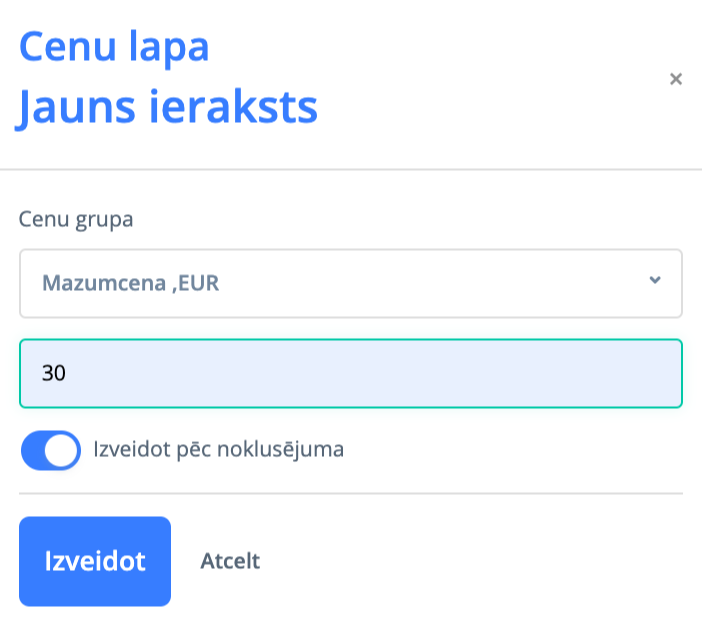Disable the blue default-creation switch knob

(x=62, y=450)
